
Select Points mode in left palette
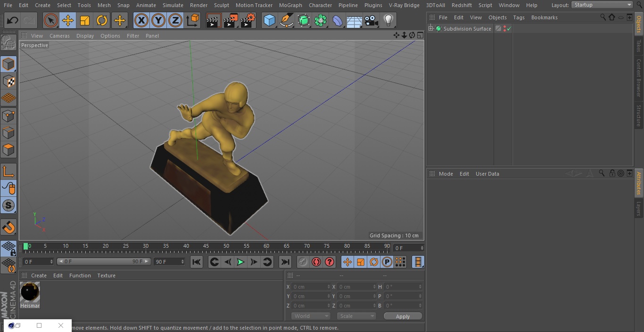[x=8, y=116]
